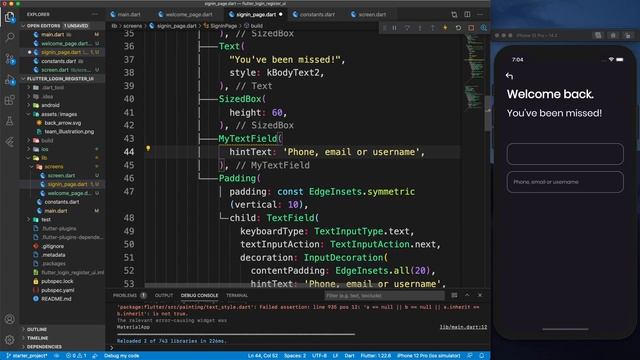640x360 pixels.
Task: Click Flutter: 1.22.6 version in status bar
Action: 376,356
